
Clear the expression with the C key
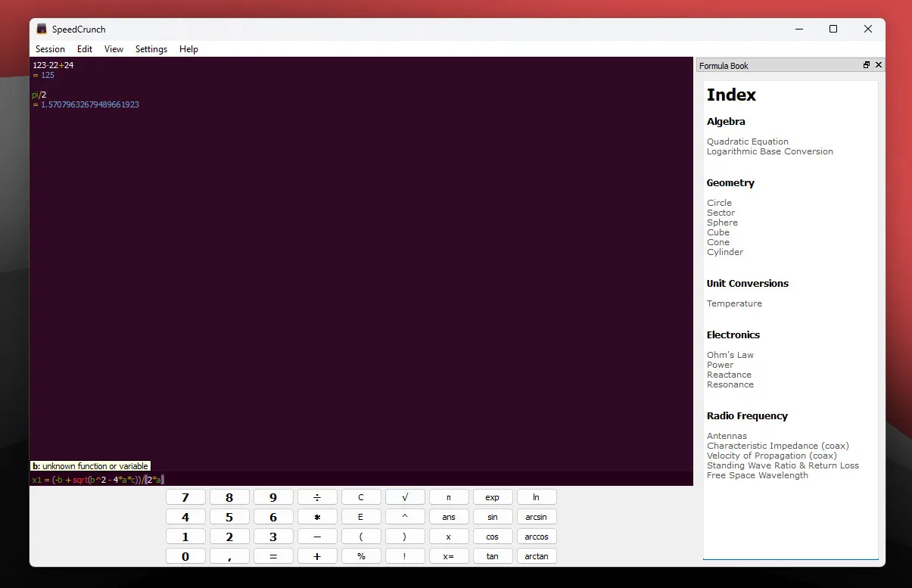point(361,496)
